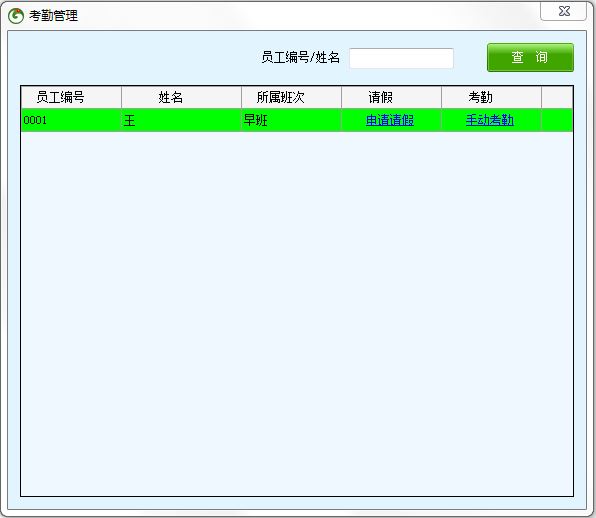Viewport: 596px width, 518px height.
Task: Click the 姓名 column header
Action: tap(181, 97)
